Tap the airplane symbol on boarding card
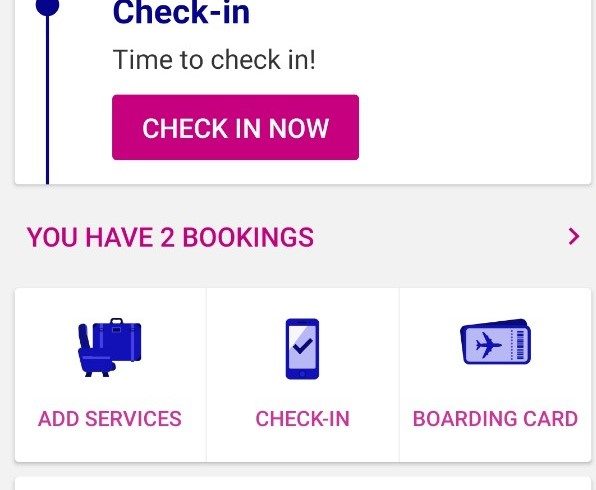The image size is (596, 490). [x=488, y=344]
